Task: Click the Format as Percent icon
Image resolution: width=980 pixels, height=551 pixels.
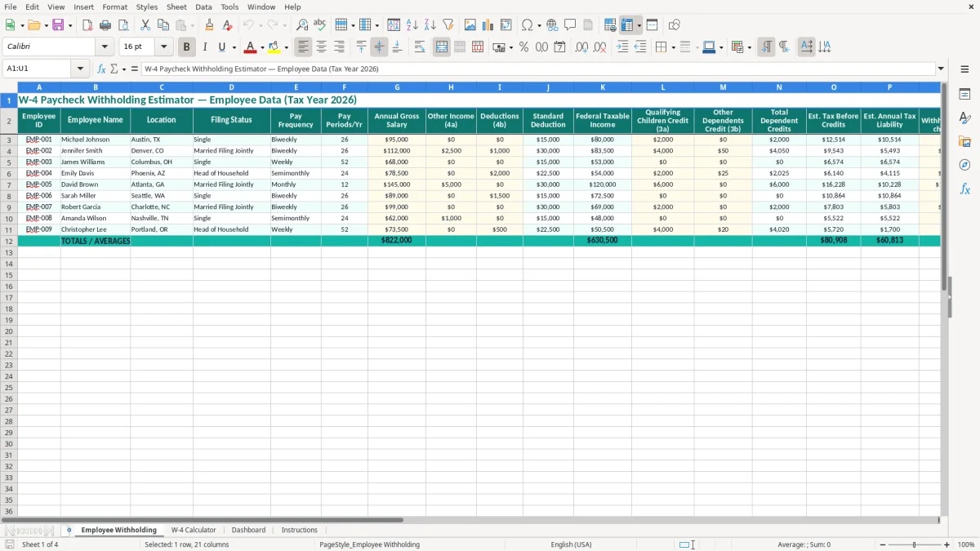Action: [x=523, y=47]
